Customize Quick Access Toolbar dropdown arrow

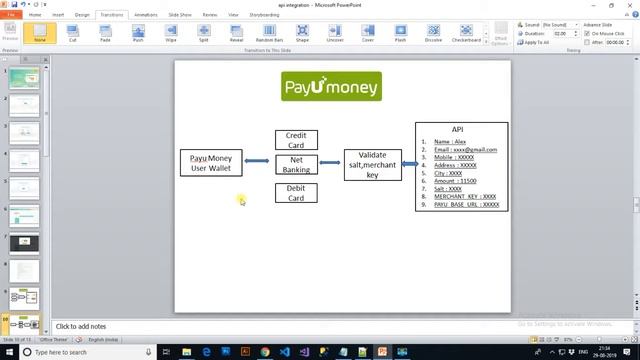click(45, 4)
